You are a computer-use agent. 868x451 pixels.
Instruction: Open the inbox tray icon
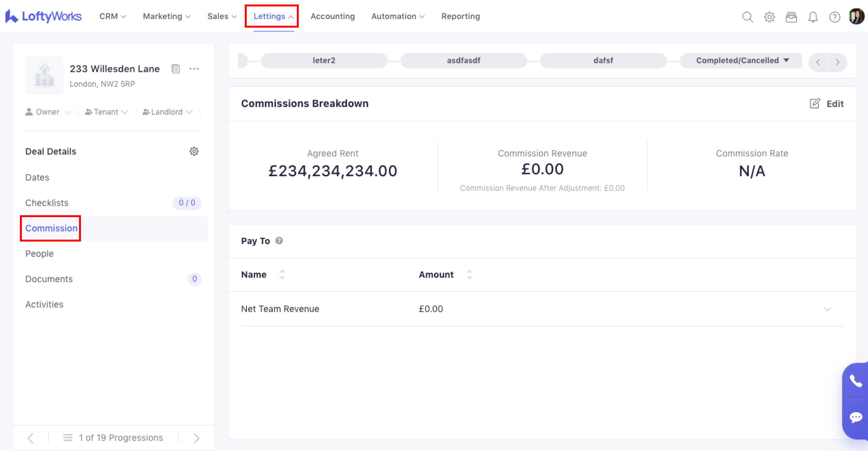791,16
